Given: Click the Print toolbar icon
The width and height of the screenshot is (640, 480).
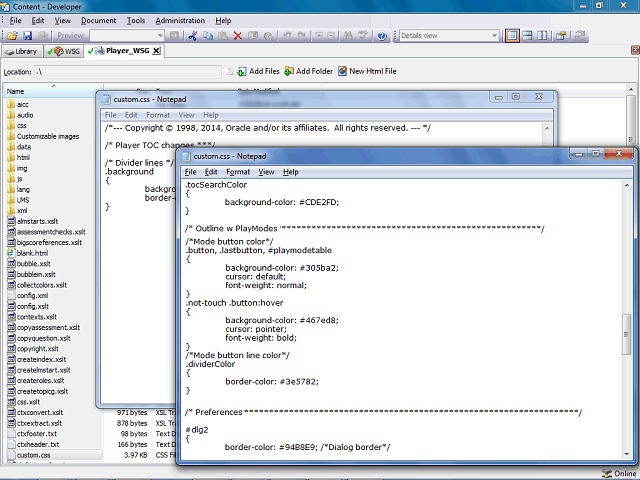Looking at the screenshot, I should pos(42,36).
